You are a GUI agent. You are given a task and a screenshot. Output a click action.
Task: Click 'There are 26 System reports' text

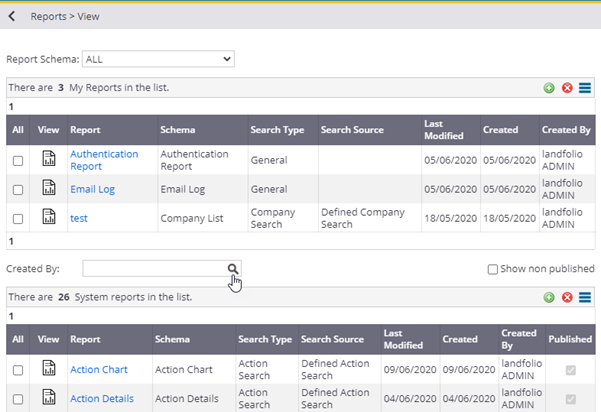pos(100,297)
